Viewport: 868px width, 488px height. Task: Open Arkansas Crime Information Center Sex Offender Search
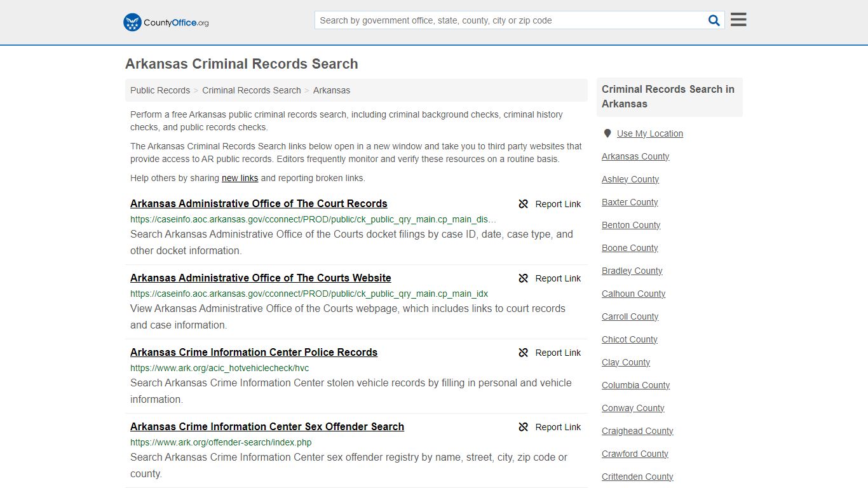click(267, 427)
